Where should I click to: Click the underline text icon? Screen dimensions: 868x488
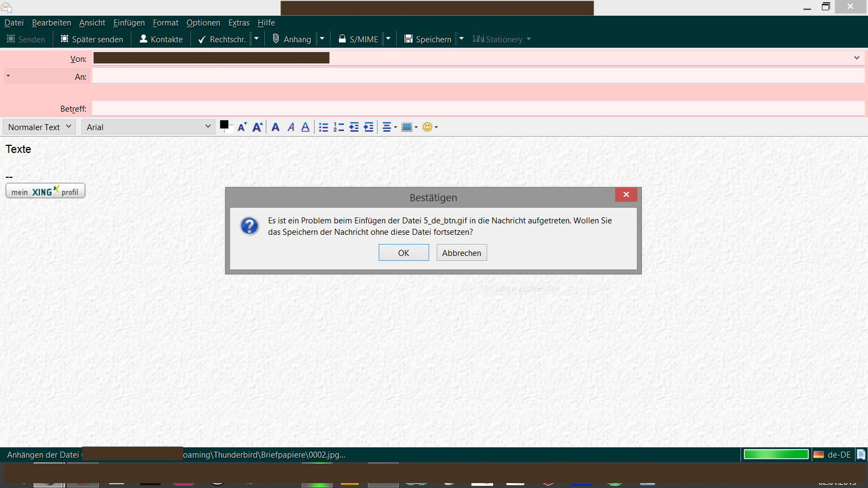click(x=305, y=127)
